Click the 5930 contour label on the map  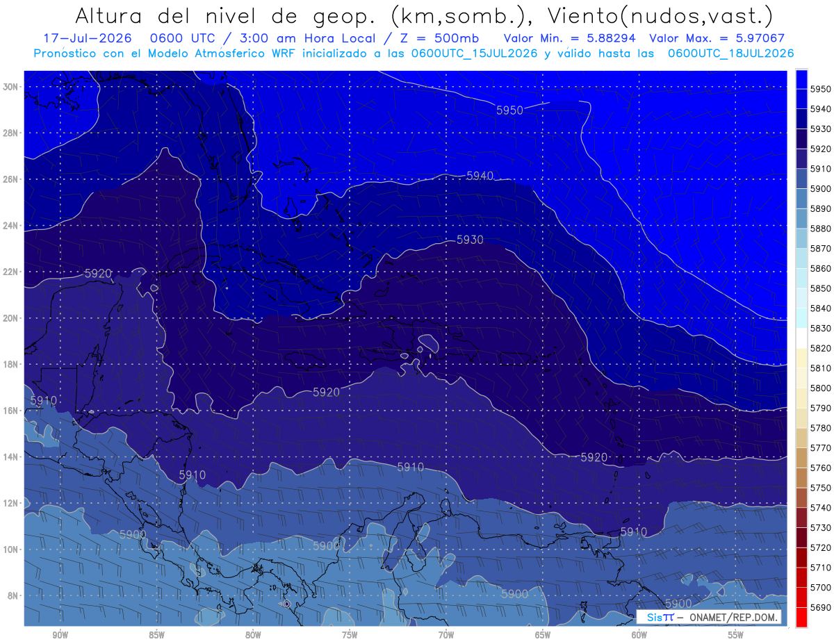[x=470, y=240]
